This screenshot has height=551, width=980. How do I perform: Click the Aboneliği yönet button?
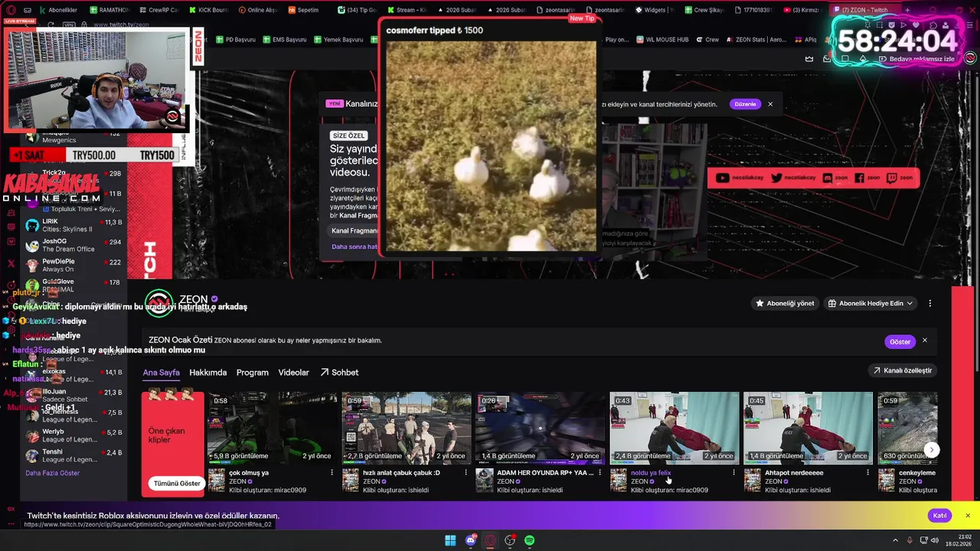click(x=785, y=304)
